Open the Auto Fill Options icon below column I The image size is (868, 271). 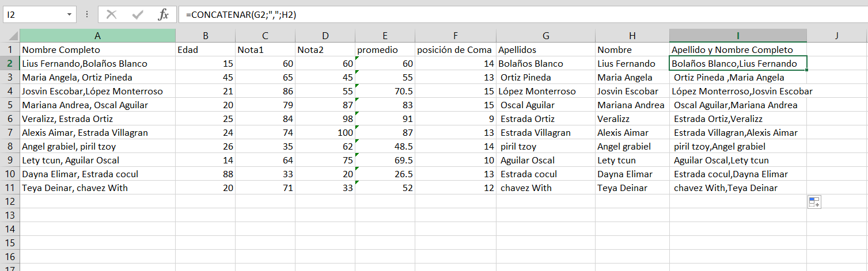pyautogui.click(x=814, y=202)
